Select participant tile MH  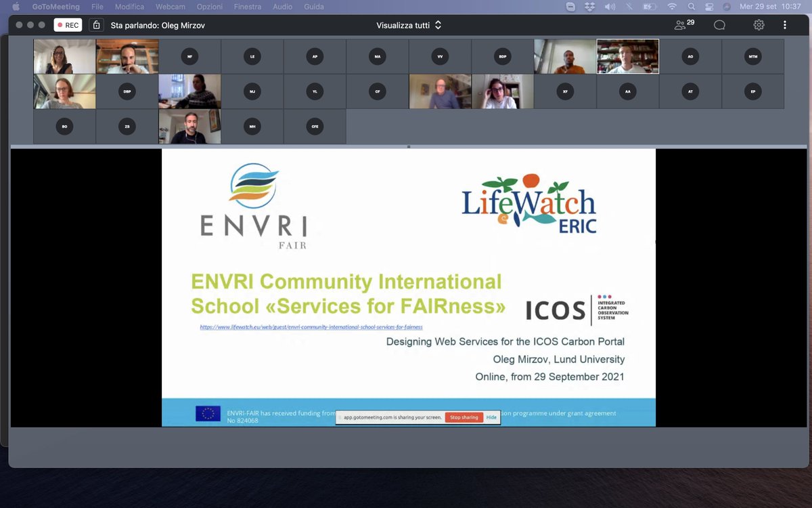pos(252,127)
